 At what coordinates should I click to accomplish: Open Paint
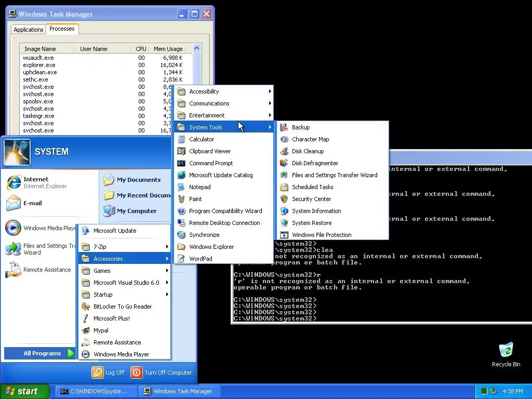click(x=224, y=199)
